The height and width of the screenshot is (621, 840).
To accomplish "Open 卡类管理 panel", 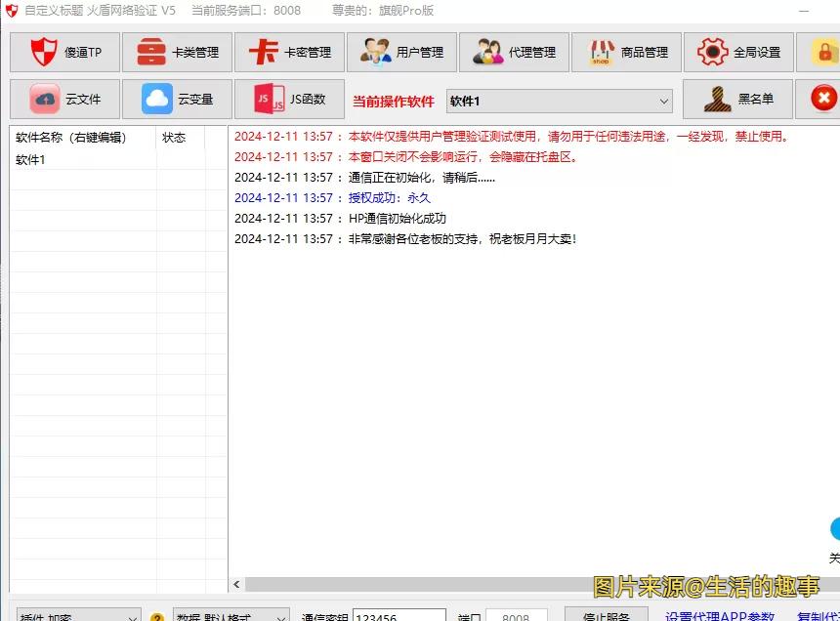I will click(x=177, y=53).
